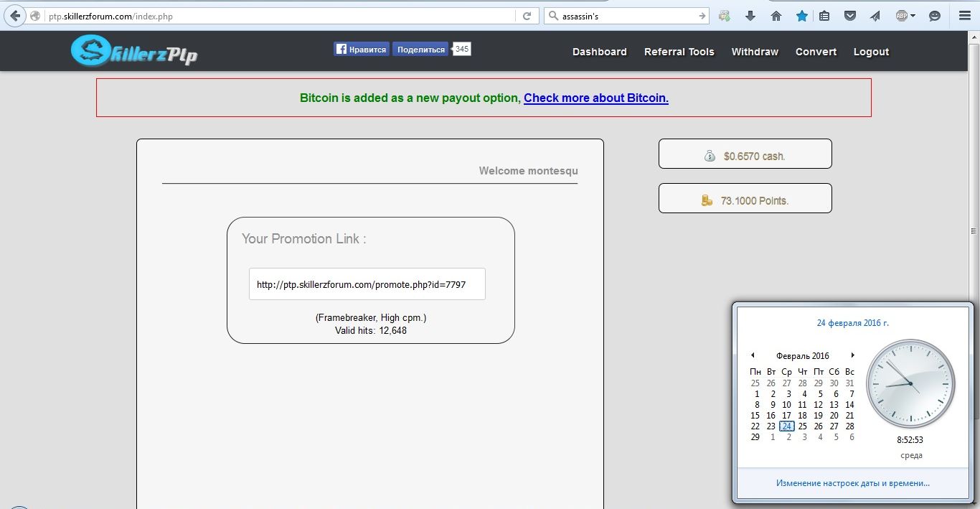Go to the Withdraw page
This screenshot has width=980, height=509.
755,52
